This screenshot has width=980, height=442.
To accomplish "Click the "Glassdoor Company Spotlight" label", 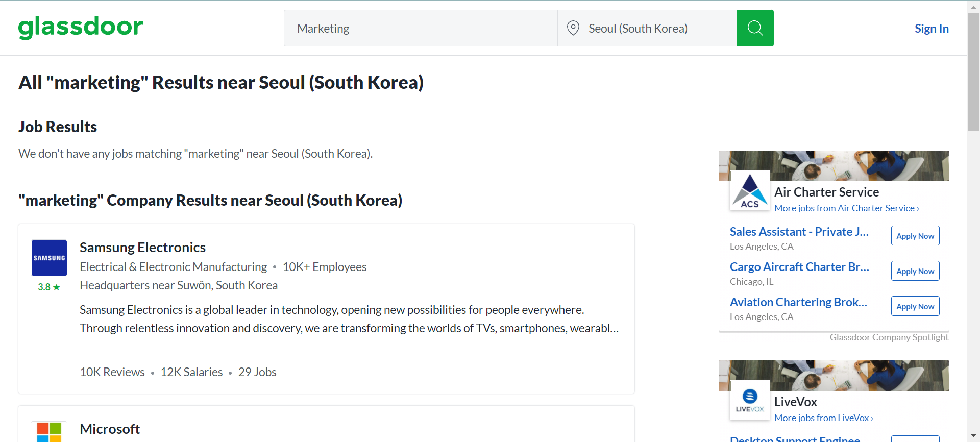I will tap(889, 337).
